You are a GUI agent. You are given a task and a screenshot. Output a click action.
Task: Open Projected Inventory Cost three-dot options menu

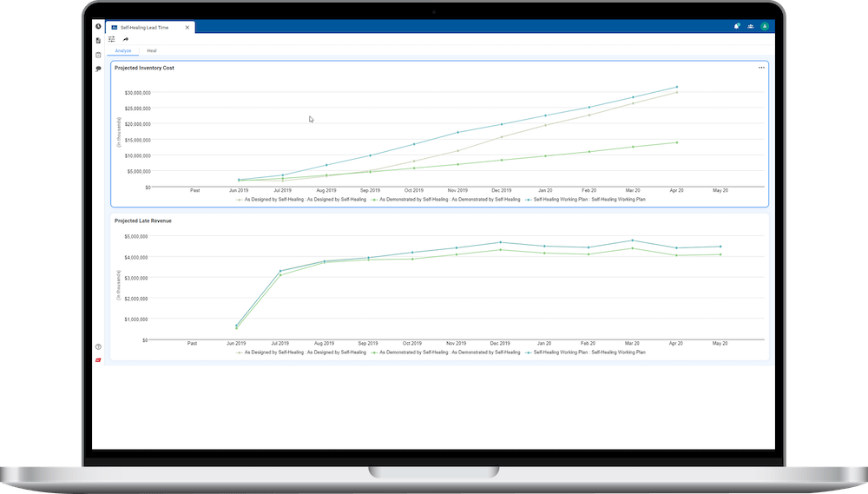point(761,68)
